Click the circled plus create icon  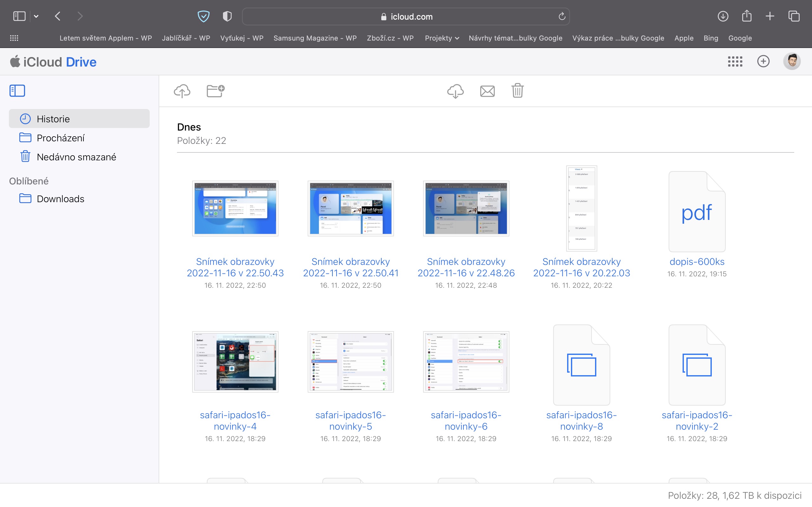click(763, 61)
